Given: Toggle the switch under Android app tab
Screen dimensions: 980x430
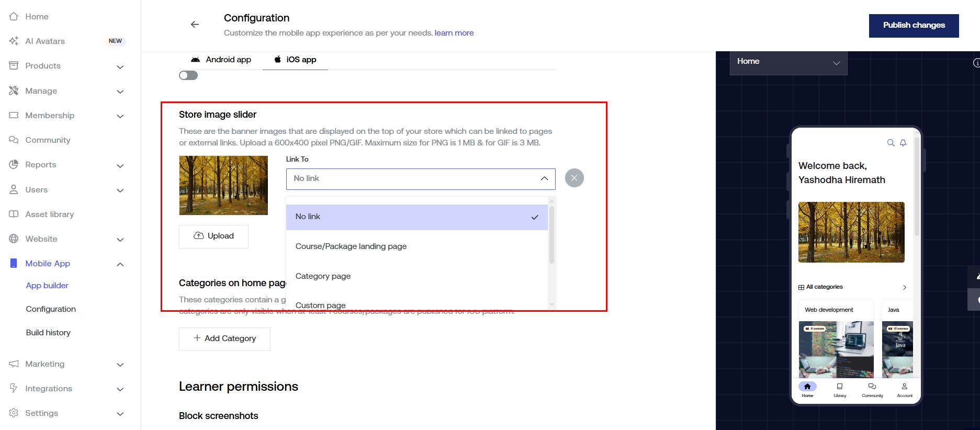Looking at the screenshot, I should click(x=188, y=76).
